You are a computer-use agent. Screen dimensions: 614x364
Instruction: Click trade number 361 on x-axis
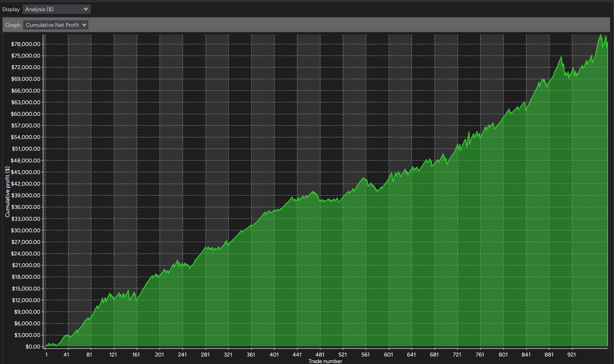point(251,354)
